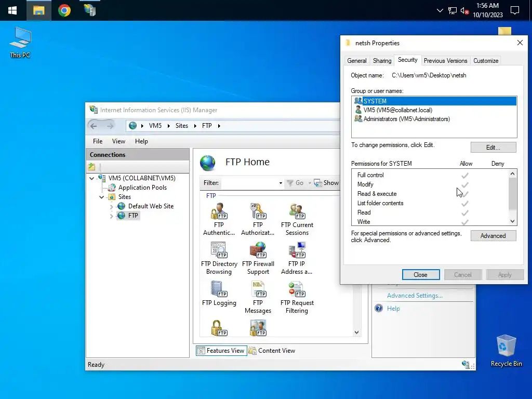532x399 pixels.
Task: Open the Go button dropdown arrow
Action: 310,183
